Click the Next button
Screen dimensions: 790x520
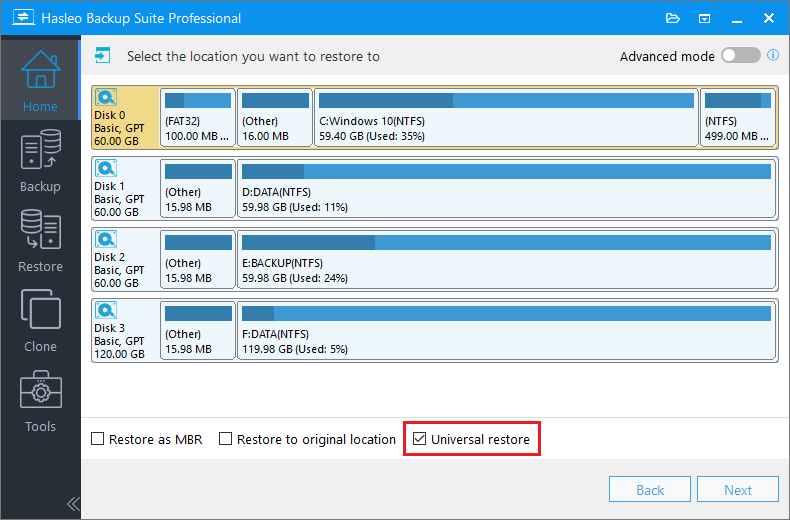[738, 489]
